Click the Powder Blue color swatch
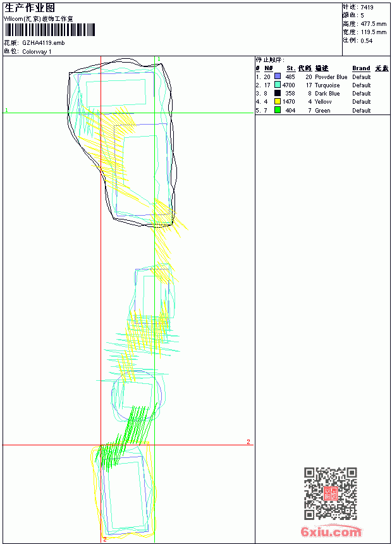The width and height of the screenshot is (392, 544). point(278,77)
